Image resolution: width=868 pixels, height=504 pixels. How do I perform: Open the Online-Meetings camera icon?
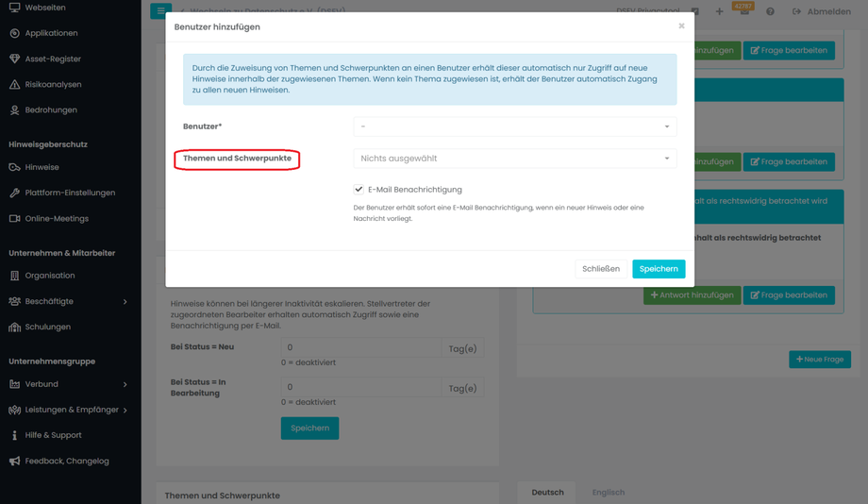pyautogui.click(x=14, y=219)
